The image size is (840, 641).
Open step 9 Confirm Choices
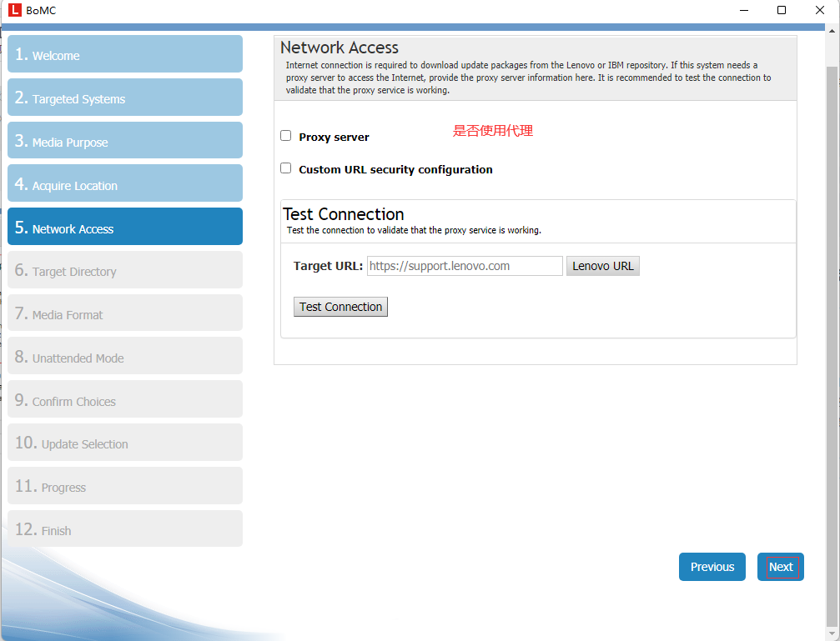tap(125, 399)
